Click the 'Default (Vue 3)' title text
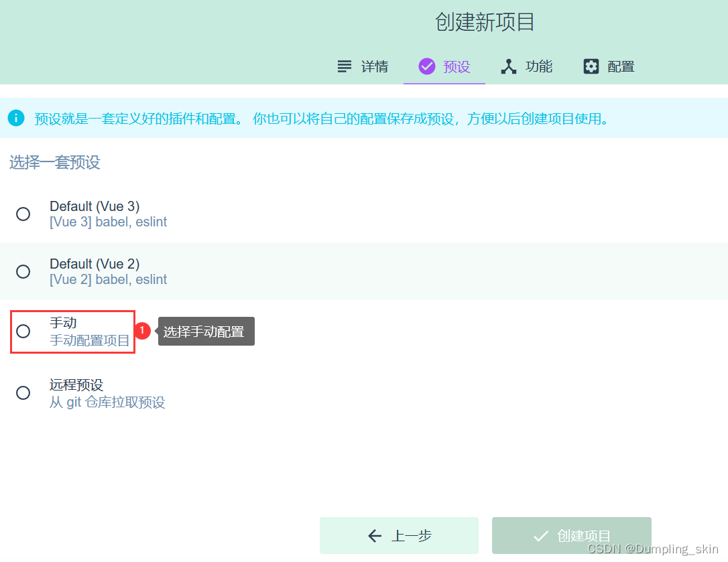 coord(95,206)
